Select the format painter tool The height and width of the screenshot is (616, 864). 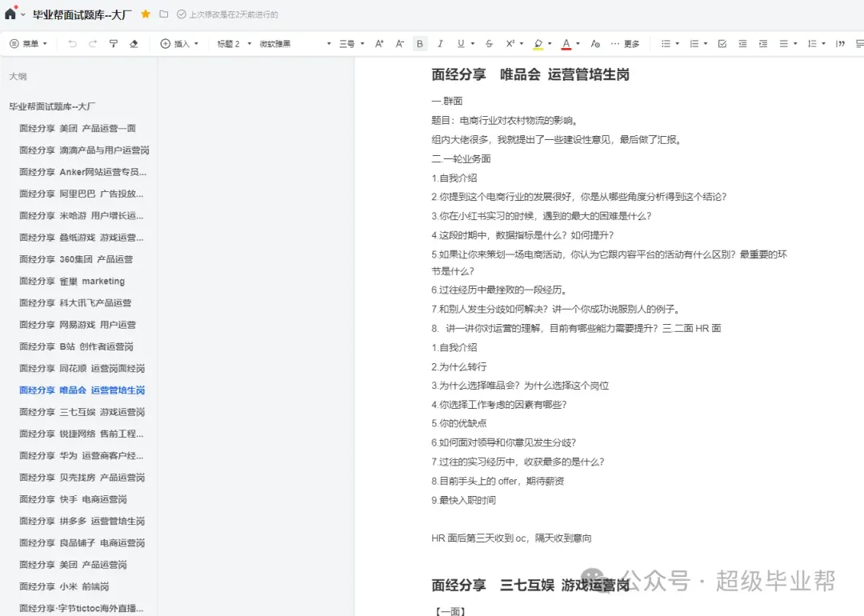114,43
